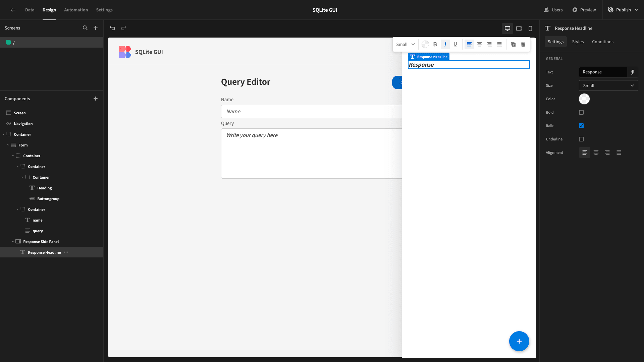Switch to mobile preview mode
644x362 pixels.
click(530, 28)
